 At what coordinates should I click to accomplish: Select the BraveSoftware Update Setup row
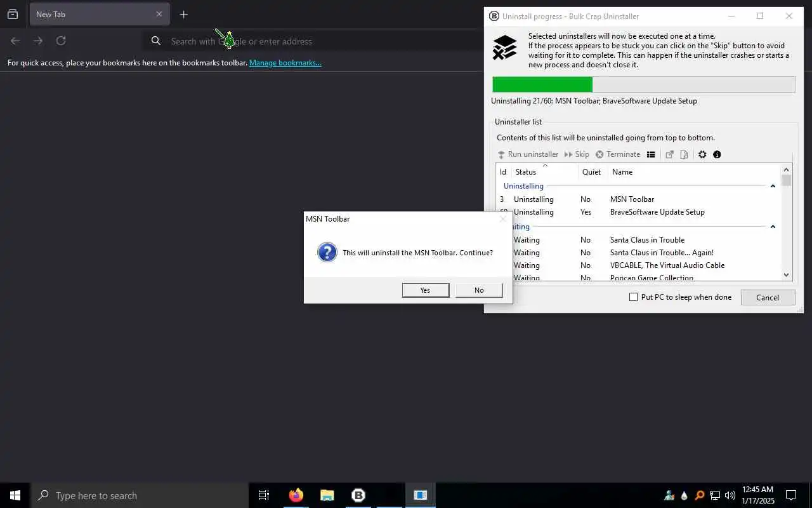tap(638, 212)
